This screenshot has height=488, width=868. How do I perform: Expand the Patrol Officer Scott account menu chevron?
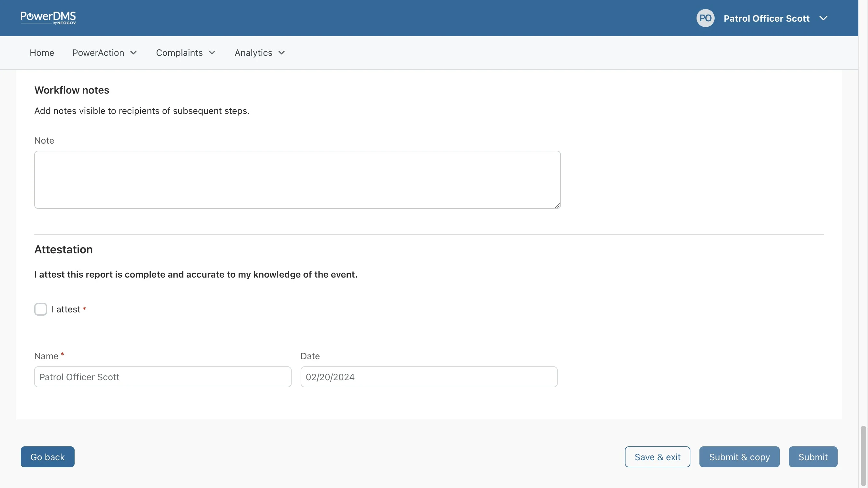(x=823, y=18)
